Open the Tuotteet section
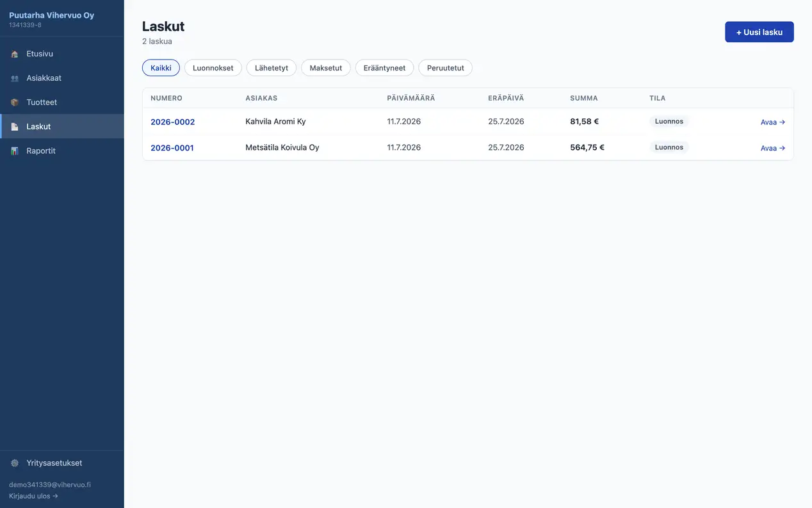The height and width of the screenshot is (508, 812). [x=62, y=102]
